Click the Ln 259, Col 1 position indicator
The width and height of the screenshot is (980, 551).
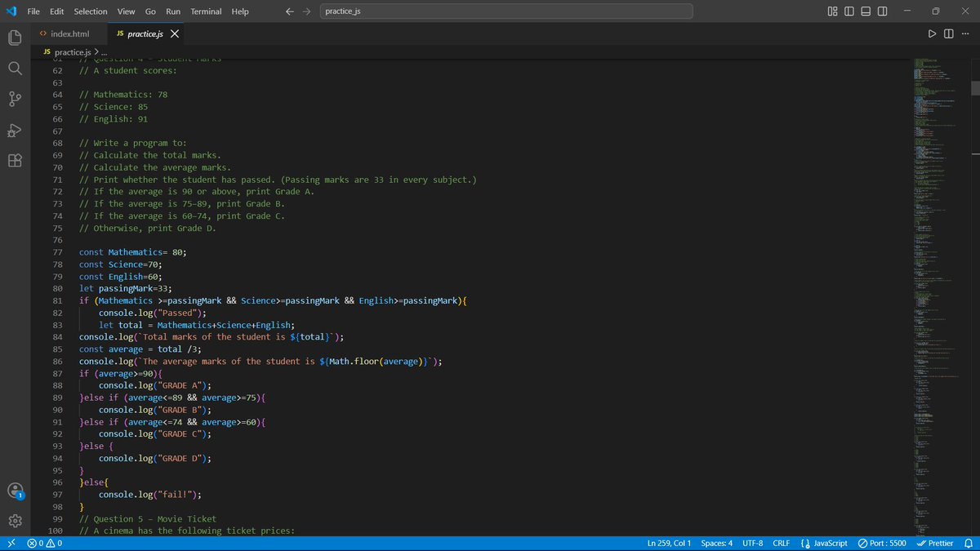[669, 543]
